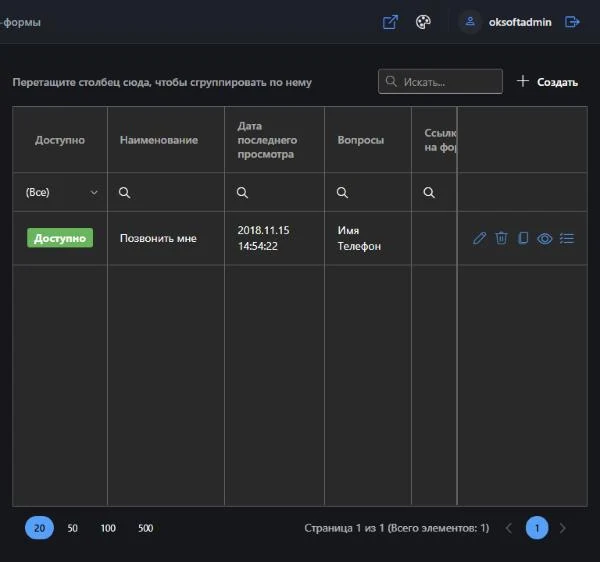Click the Ссылка на форму column header
The image size is (600, 562).
pos(434,140)
